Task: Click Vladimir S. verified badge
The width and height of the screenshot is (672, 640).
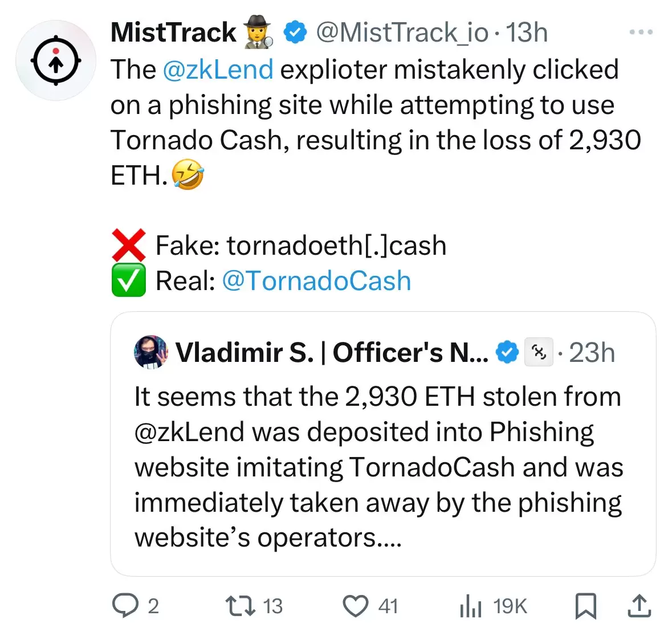Action: [507, 352]
